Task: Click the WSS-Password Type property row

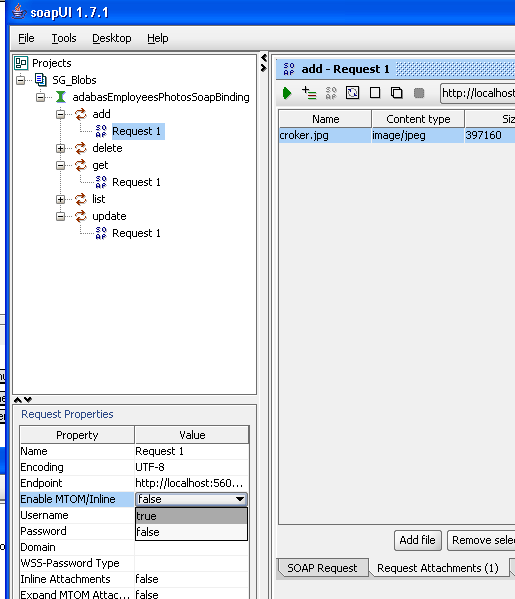Action: click(x=134, y=563)
